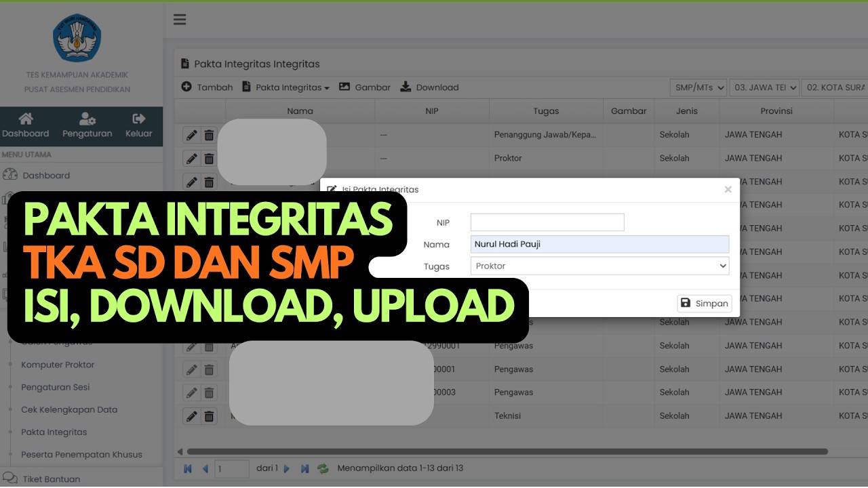Go to the last page

(x=305, y=468)
